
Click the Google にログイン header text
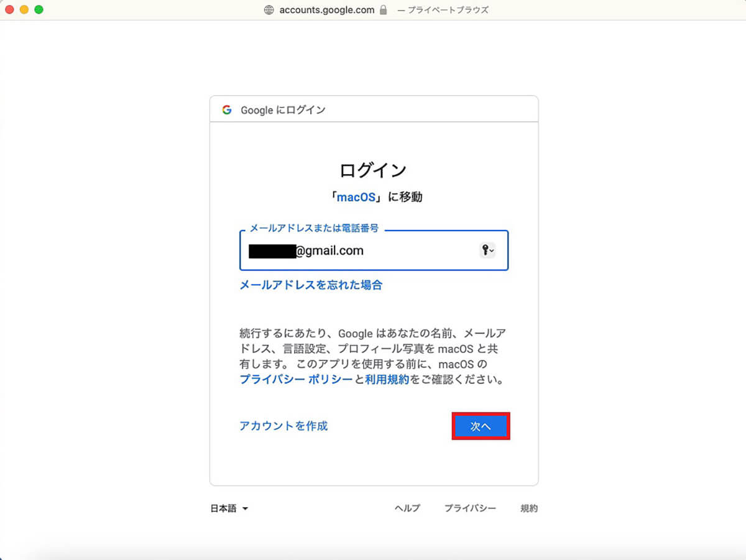(x=283, y=110)
